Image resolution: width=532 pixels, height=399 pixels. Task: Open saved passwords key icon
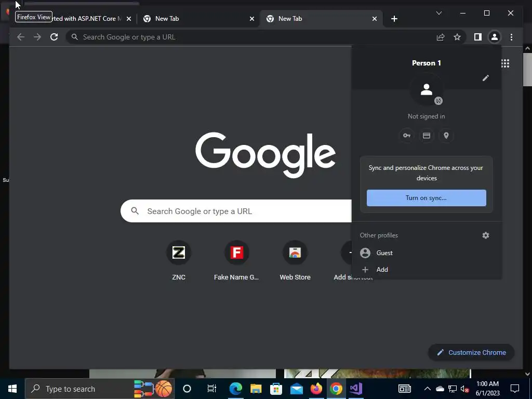pyautogui.click(x=406, y=136)
